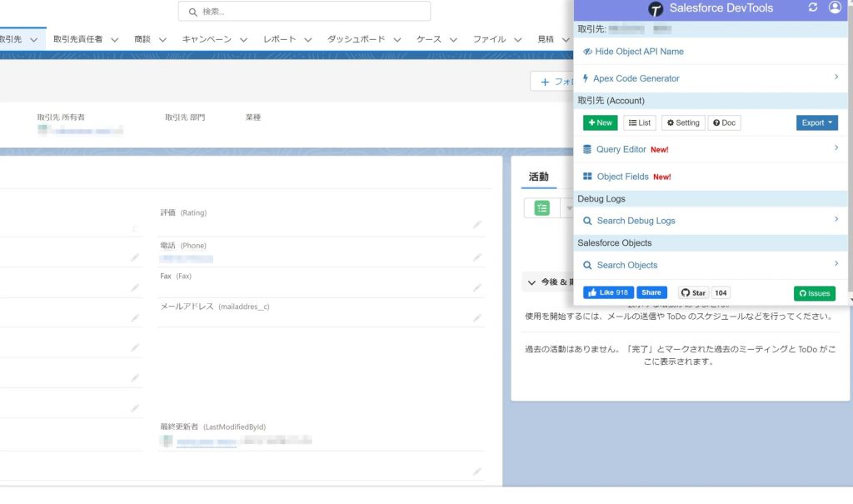The image size is (853, 504).
Task: Open the 商談 dropdown chevron
Action: pos(162,40)
